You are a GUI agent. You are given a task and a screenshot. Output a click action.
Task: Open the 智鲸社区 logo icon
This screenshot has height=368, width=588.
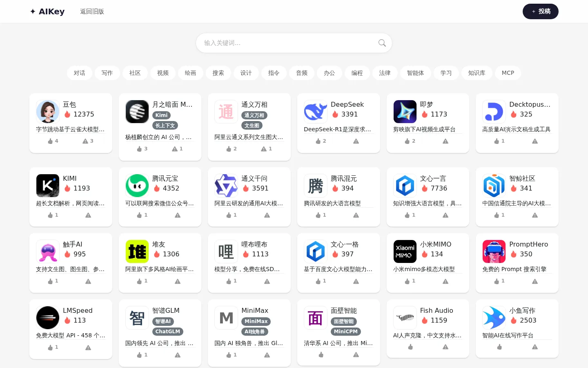point(494,186)
